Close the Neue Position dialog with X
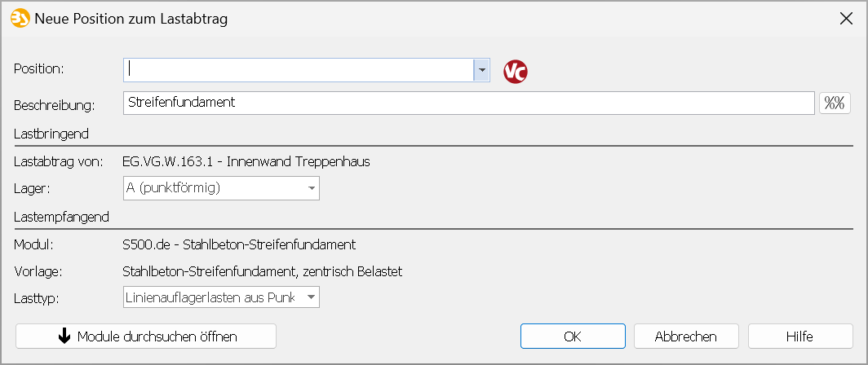 click(847, 19)
